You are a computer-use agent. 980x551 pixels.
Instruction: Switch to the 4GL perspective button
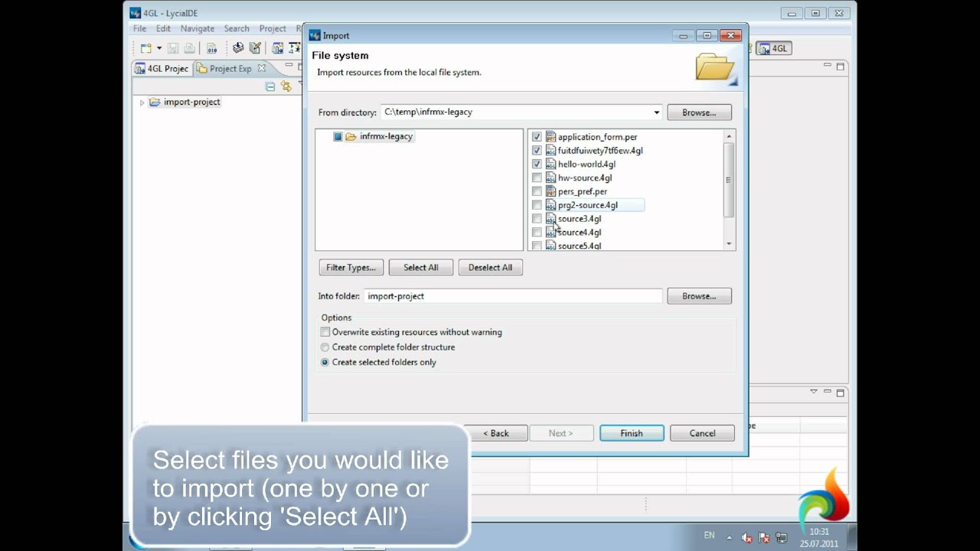(773, 48)
